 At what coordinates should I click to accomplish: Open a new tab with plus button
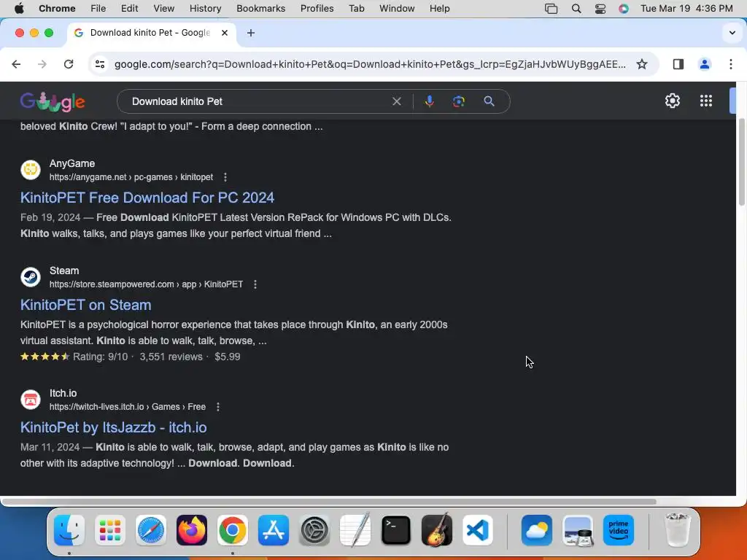click(x=251, y=33)
